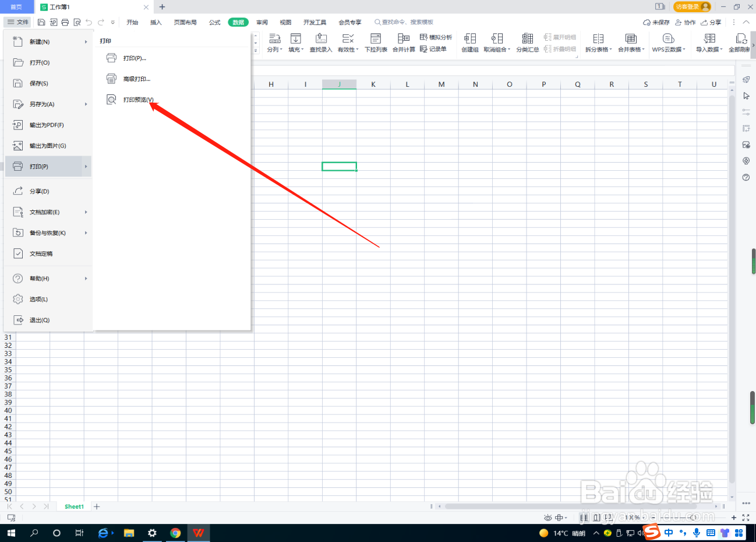Switch to the 开始 ribbon tab

tap(132, 22)
